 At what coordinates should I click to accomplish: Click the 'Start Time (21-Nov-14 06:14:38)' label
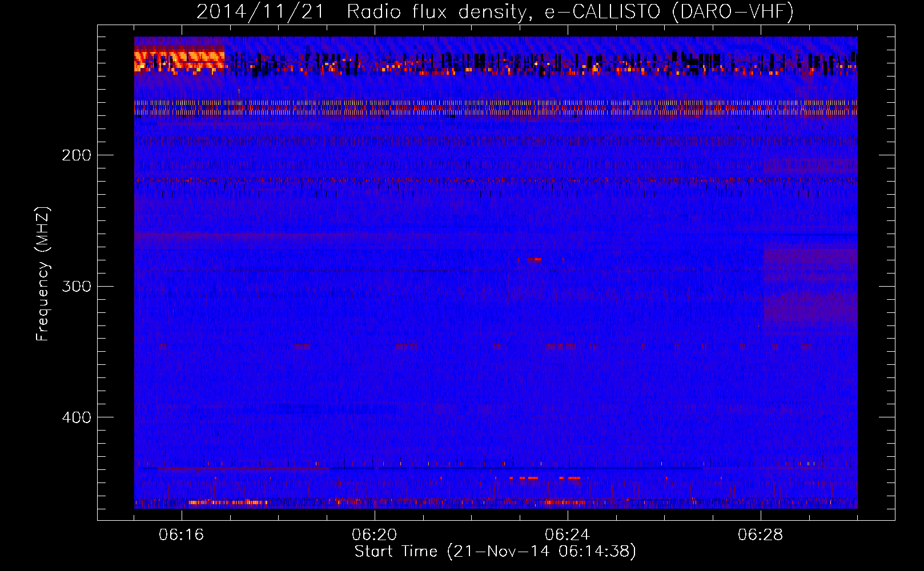(495, 552)
